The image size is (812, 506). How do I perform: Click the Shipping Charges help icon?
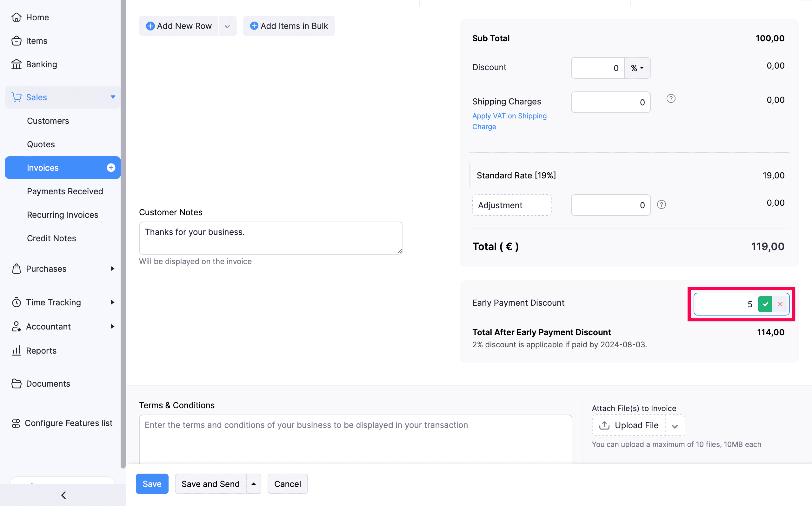[671, 98]
